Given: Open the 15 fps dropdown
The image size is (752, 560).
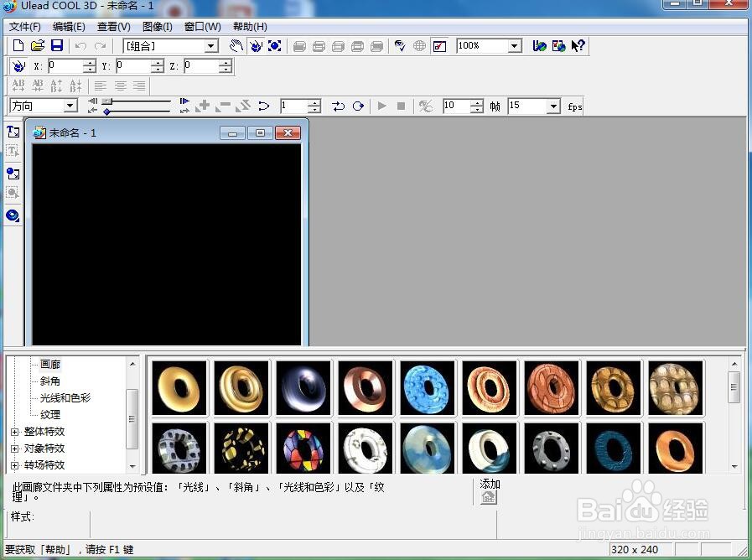Looking at the screenshot, I should (x=554, y=106).
